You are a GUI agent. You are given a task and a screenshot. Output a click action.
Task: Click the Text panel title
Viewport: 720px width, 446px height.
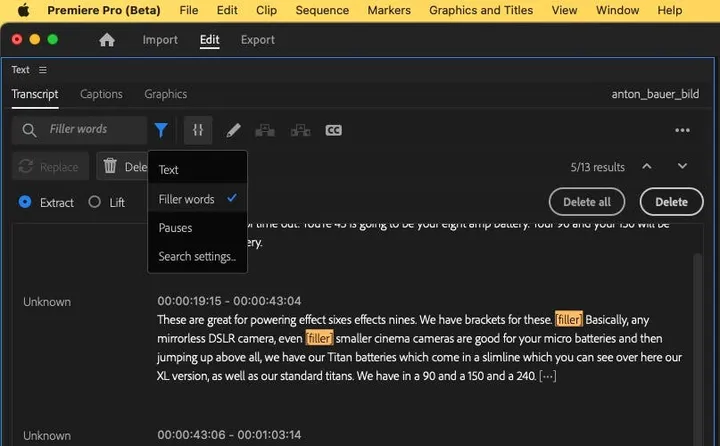coord(20,70)
